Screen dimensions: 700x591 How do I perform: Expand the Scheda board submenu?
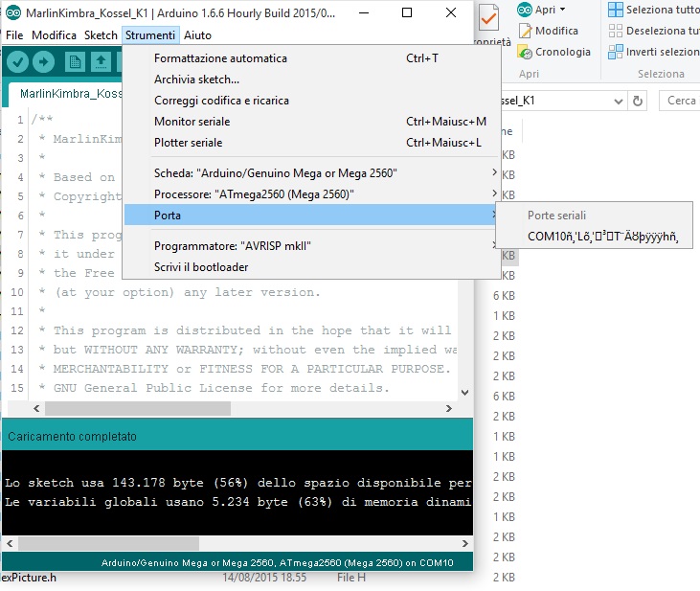311,172
